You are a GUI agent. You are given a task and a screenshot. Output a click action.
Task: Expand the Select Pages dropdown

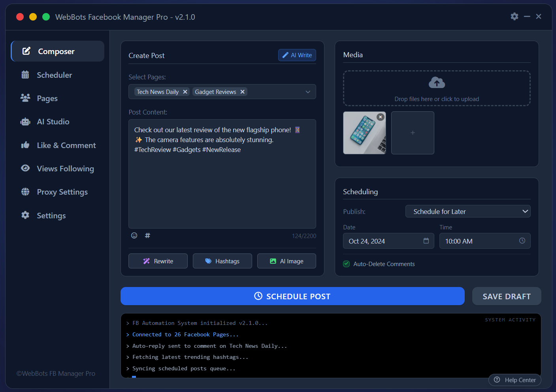pyautogui.click(x=308, y=92)
